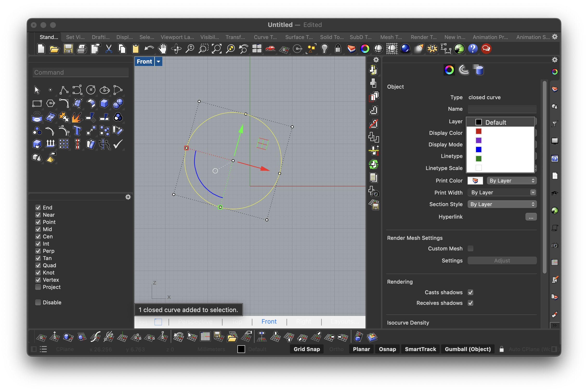588x392 pixels.
Task: Open the Print Width By Layer dropdown
Action: 502,192
